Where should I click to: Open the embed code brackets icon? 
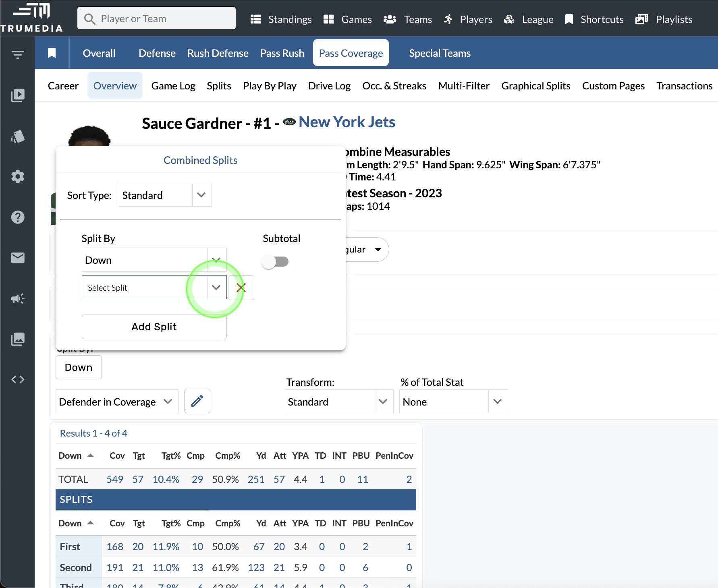17,379
